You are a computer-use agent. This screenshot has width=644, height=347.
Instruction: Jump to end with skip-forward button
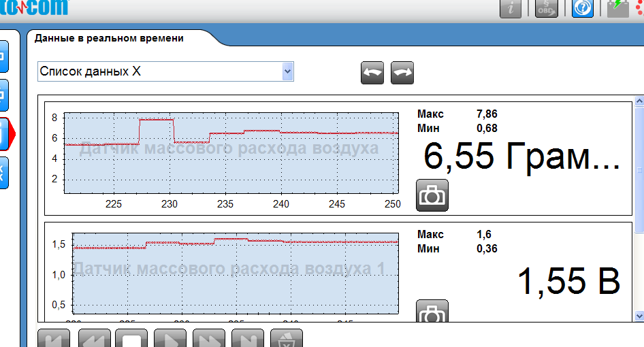click(x=248, y=339)
